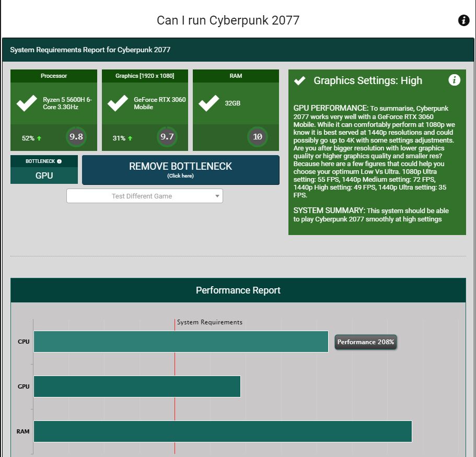Click the Can I run Cyberpunk 2077 title
Viewport: 476px width, 457px height.
click(x=228, y=20)
